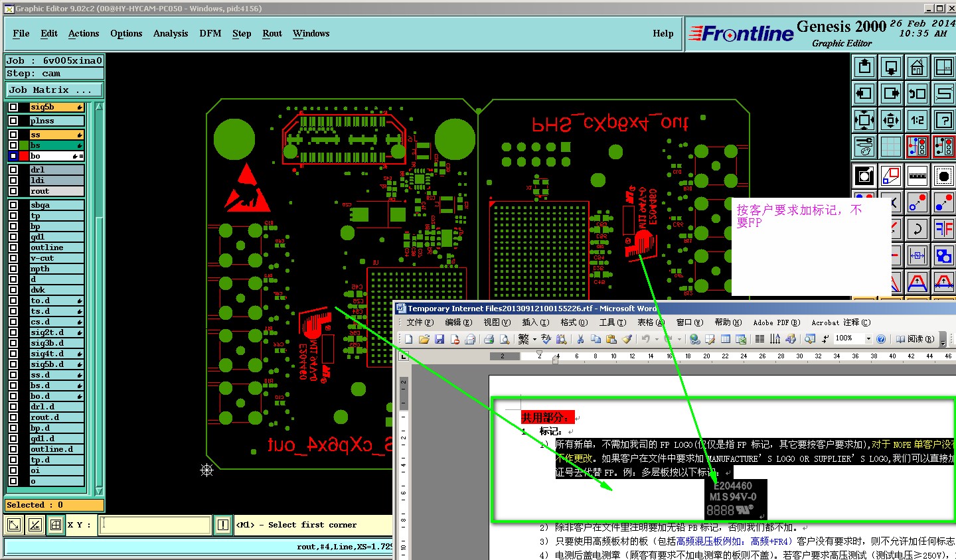Toggle the outline layer checkbox
The image size is (956, 560).
tap(13, 247)
